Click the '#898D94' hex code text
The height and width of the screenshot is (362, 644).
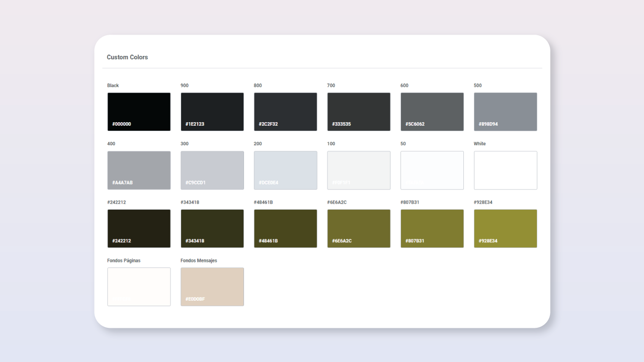(488, 124)
